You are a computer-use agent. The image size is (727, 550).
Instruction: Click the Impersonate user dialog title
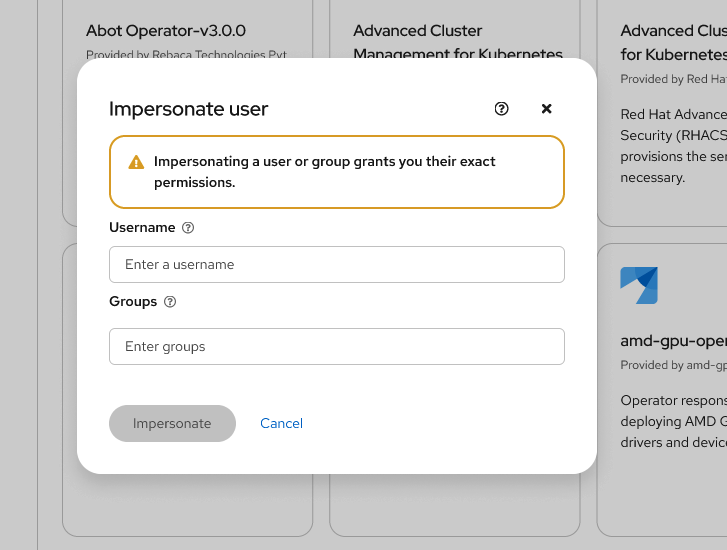(x=188, y=109)
